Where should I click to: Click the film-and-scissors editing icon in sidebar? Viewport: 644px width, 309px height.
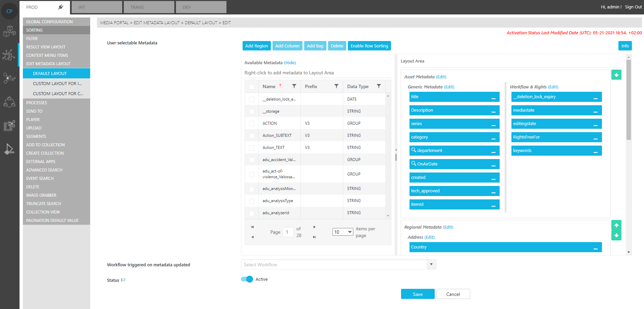9,125
